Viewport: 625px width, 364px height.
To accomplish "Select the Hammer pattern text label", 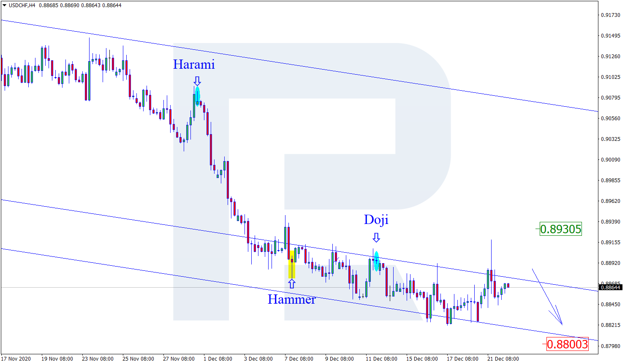I will [291, 299].
